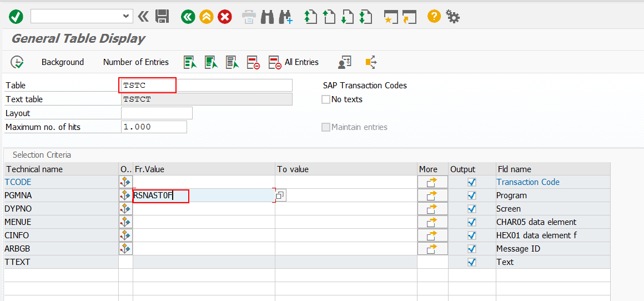Click the Fld name column header
This screenshot has width=644, height=301.
[553, 169]
